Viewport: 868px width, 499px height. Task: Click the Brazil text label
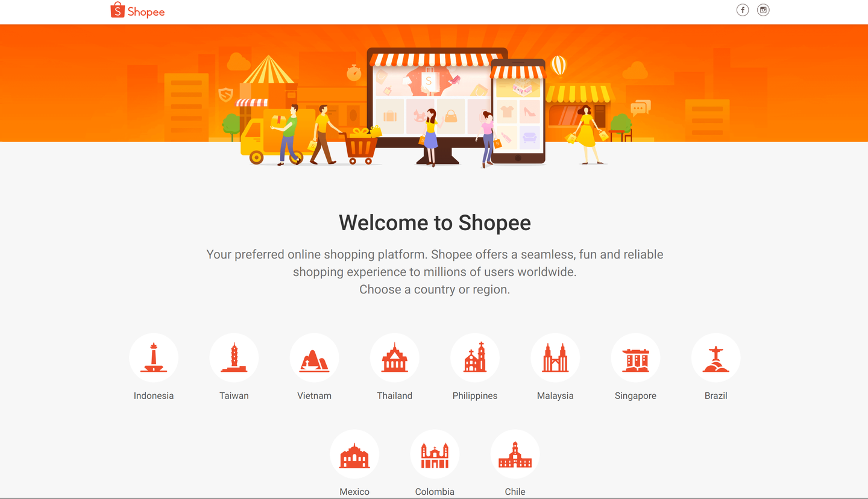[716, 396]
